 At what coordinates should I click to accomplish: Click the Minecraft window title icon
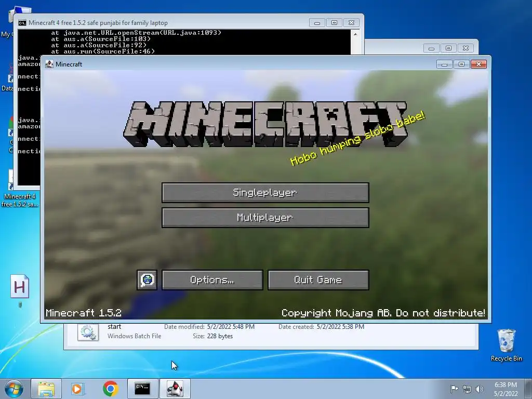point(49,64)
